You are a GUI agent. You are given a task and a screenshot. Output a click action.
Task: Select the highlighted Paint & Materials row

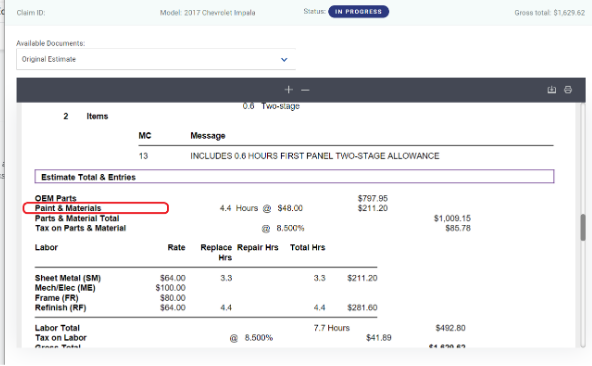96,208
